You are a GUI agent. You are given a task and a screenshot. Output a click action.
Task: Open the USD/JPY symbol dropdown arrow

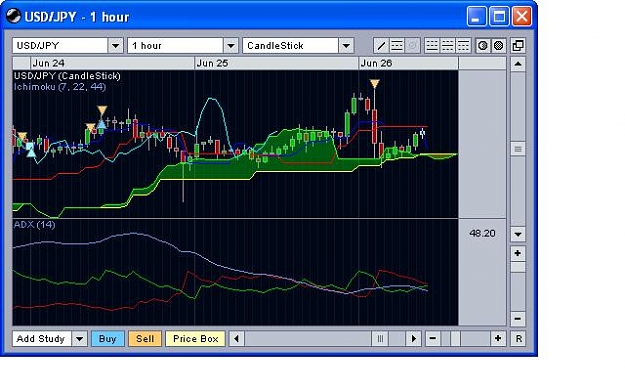coord(115,46)
